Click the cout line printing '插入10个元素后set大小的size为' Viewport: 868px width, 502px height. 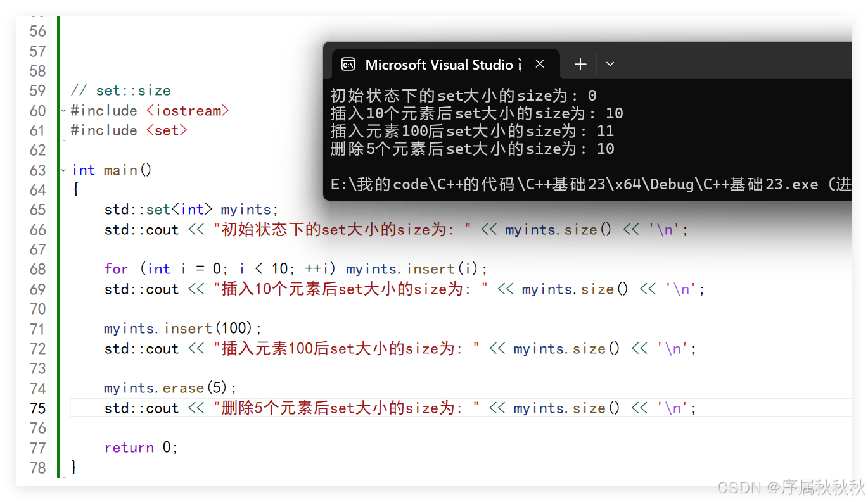[x=404, y=289]
